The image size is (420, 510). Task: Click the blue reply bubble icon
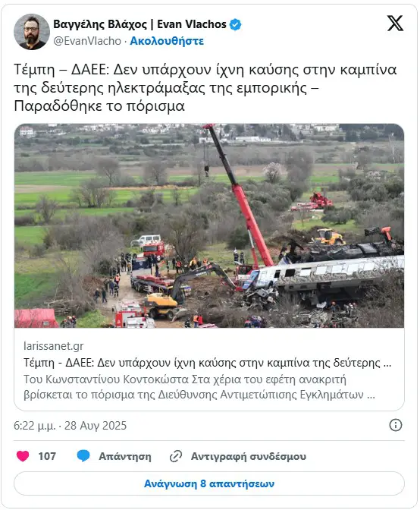[83, 456]
